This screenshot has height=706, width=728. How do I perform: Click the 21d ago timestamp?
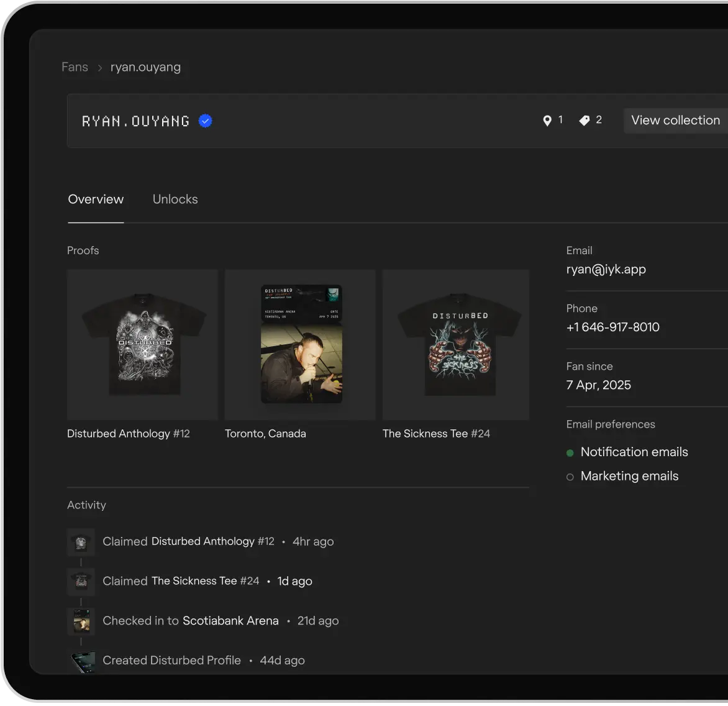318,620
